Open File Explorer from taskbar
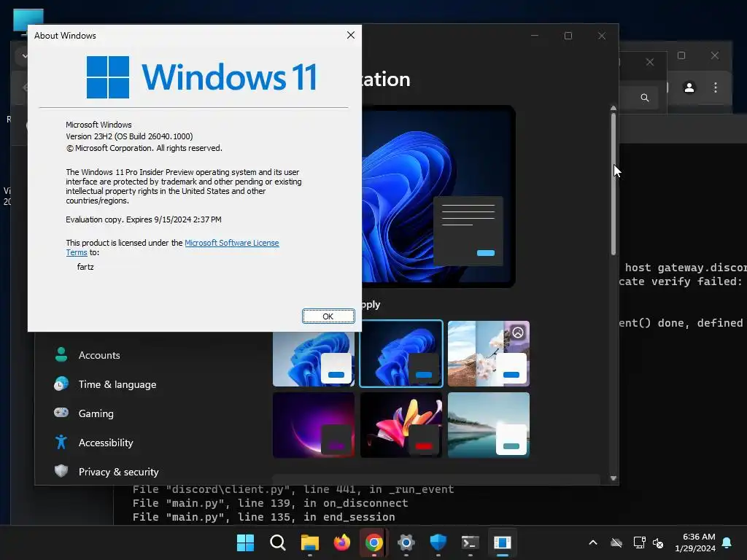Image resolution: width=747 pixels, height=560 pixels. point(309,542)
